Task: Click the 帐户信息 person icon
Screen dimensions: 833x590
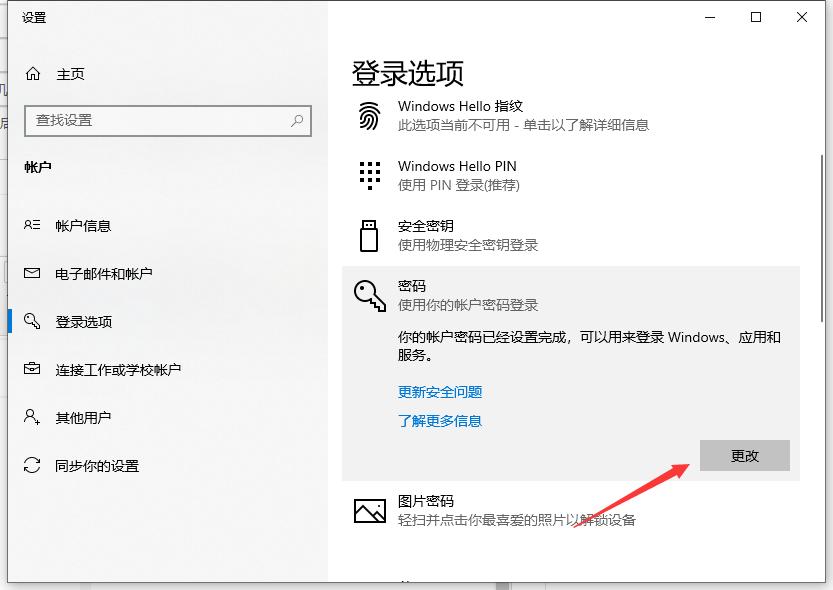Action: click(30, 225)
